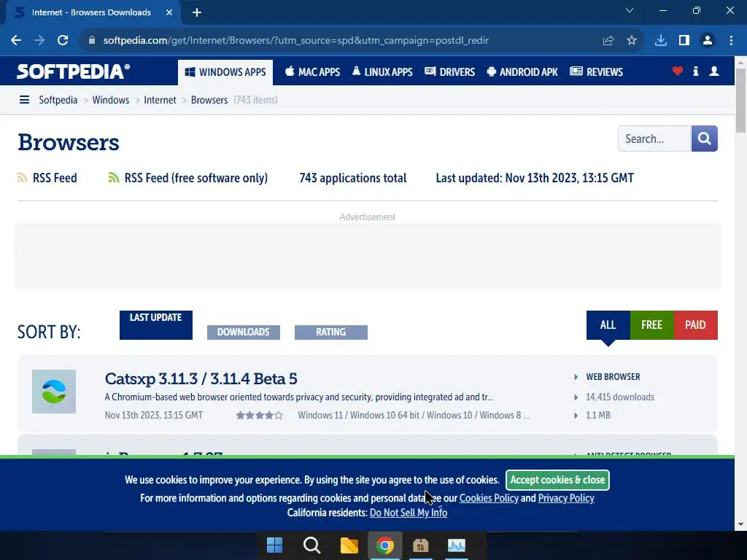Open File Explorer from taskbar
This screenshot has height=560, width=747.
click(349, 545)
